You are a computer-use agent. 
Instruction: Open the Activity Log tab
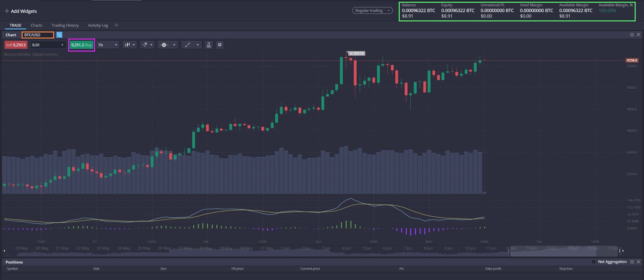click(x=98, y=25)
